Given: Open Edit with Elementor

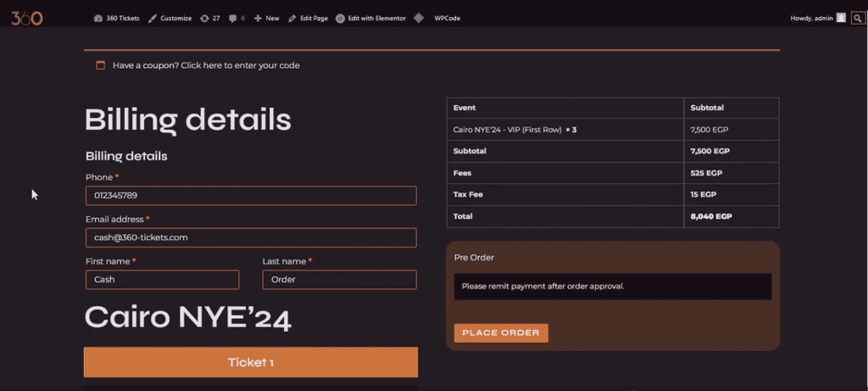Looking at the screenshot, I should pos(371,19).
